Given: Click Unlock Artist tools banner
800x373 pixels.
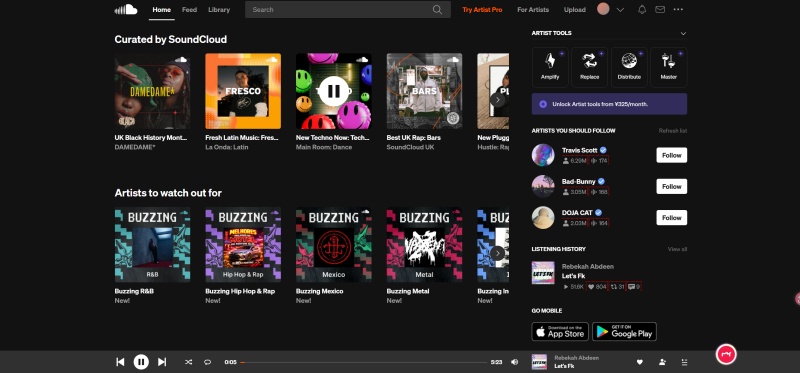Looking at the screenshot, I should pyautogui.click(x=609, y=104).
